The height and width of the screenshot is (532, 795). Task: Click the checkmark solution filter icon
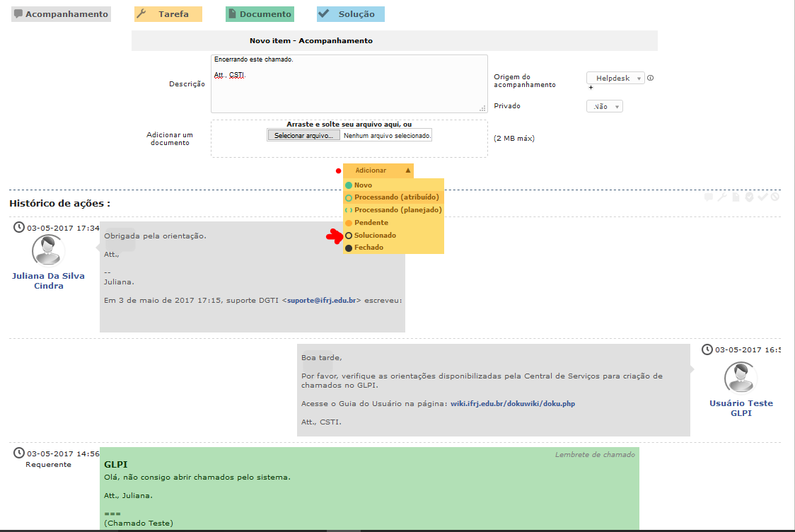(x=762, y=197)
